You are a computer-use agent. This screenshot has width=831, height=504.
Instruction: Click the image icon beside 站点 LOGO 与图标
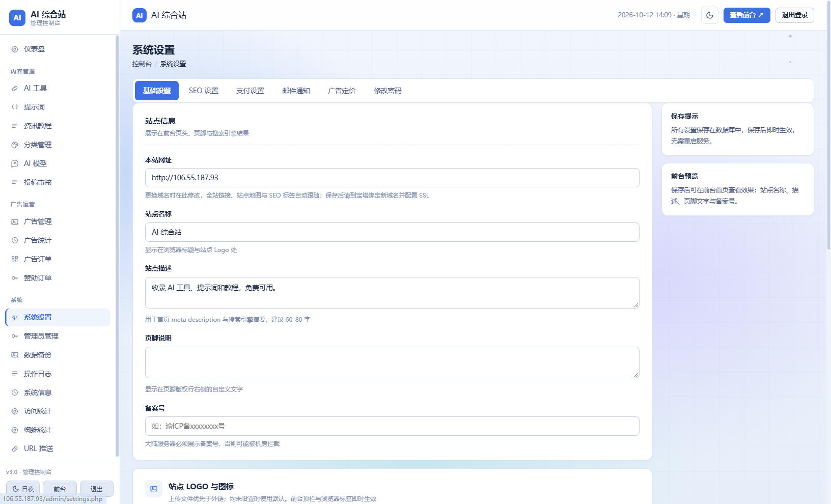coord(154,489)
